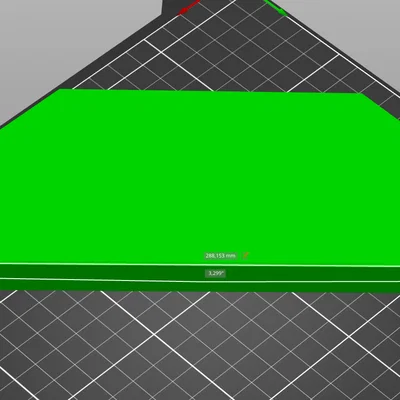Image resolution: width=400 pixels, height=400 pixels.
Task: Click the pencil edit icon beside the distance
Action: point(246,256)
